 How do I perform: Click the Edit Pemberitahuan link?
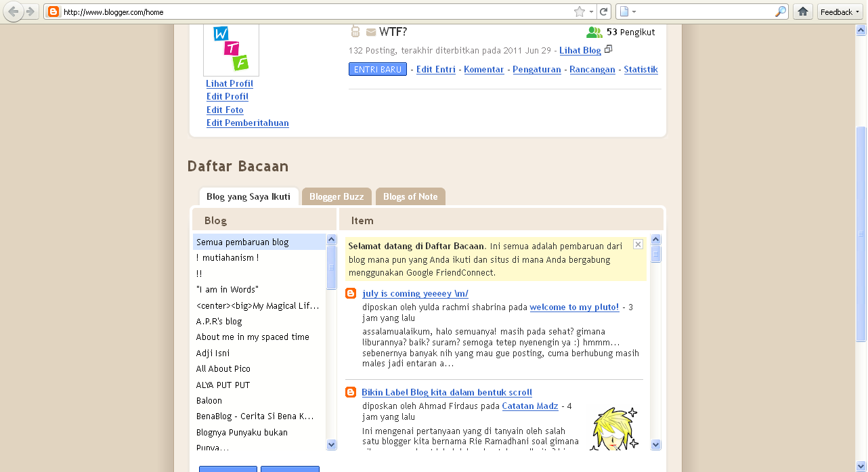pos(248,123)
